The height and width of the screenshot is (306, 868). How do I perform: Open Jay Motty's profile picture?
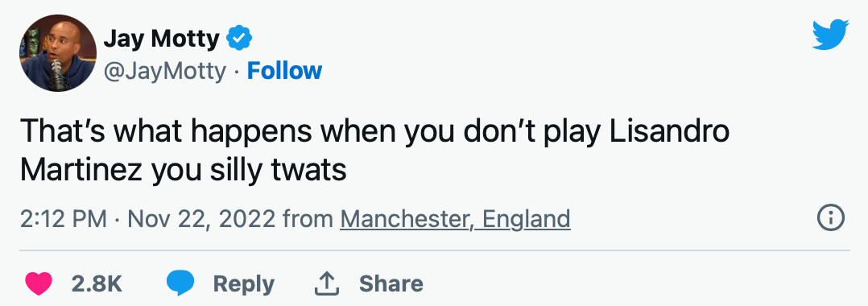click(x=58, y=53)
